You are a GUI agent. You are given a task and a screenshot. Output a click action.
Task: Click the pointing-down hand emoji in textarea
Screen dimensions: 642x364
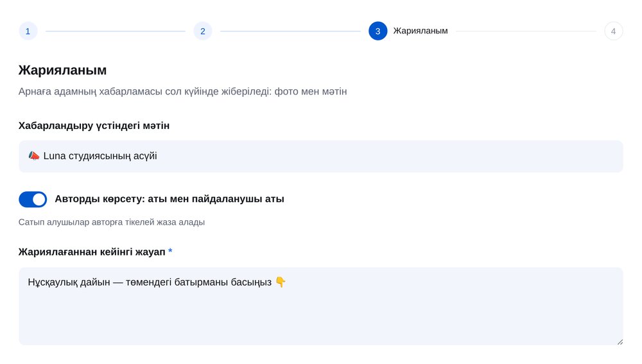coord(281,282)
